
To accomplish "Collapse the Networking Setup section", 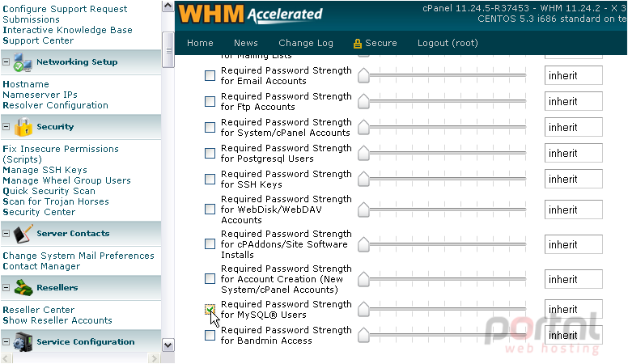I will (6, 62).
